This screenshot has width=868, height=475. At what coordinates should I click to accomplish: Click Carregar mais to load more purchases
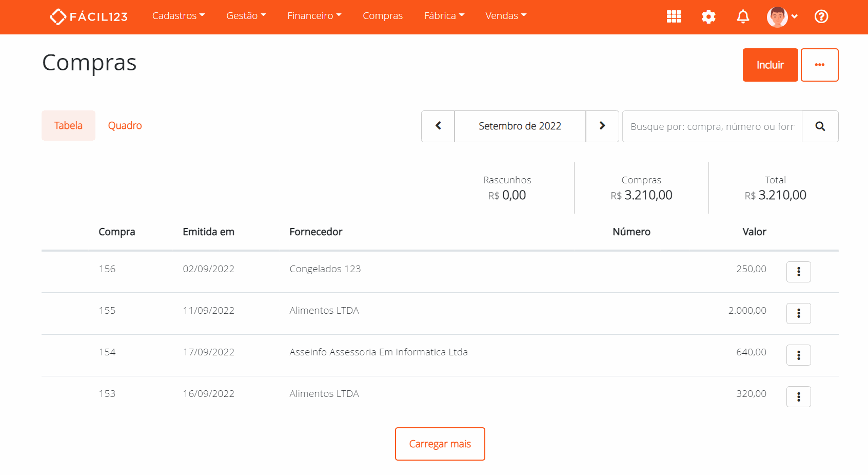coord(440,444)
